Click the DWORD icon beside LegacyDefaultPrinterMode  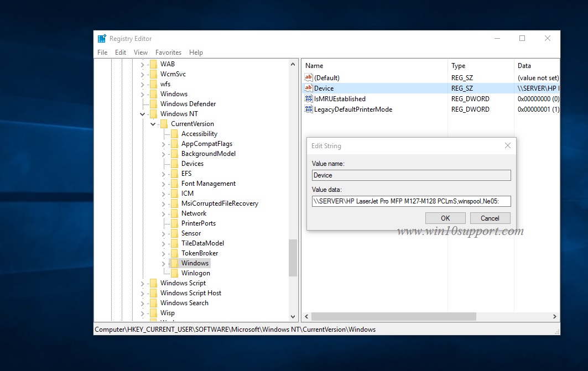[x=309, y=109]
